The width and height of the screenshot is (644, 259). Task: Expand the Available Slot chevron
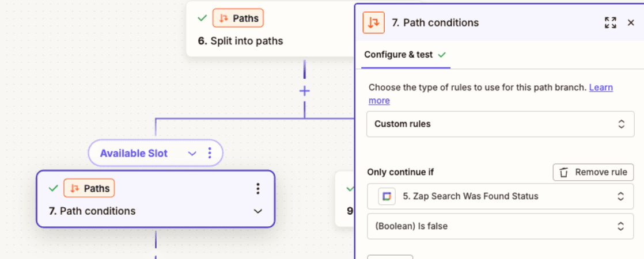pos(192,154)
